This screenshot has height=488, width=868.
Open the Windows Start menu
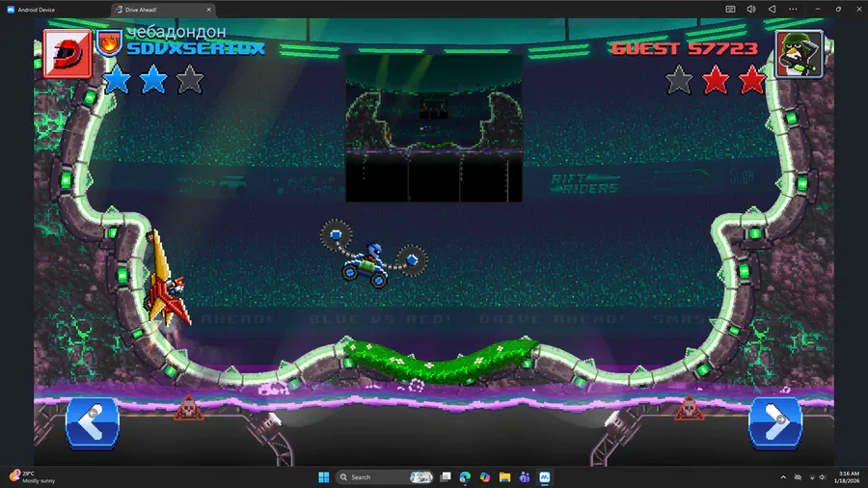(324, 477)
